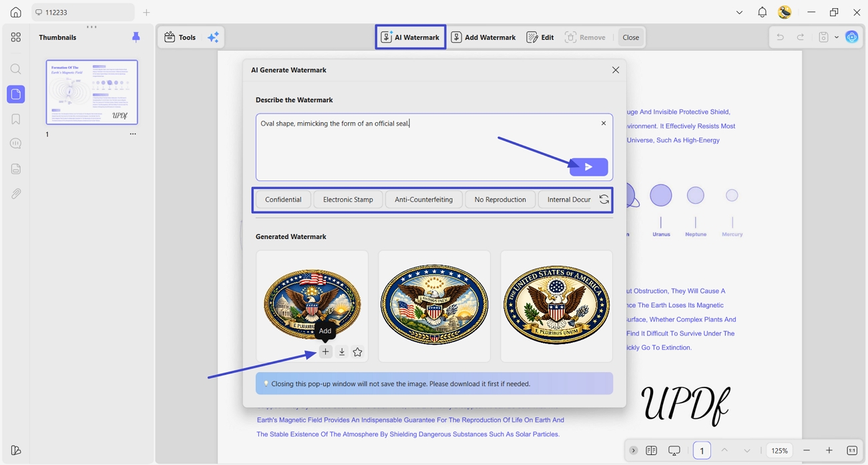The width and height of the screenshot is (868, 465).
Task: Choose the No Reproduction prompt tag
Action: 500,200
